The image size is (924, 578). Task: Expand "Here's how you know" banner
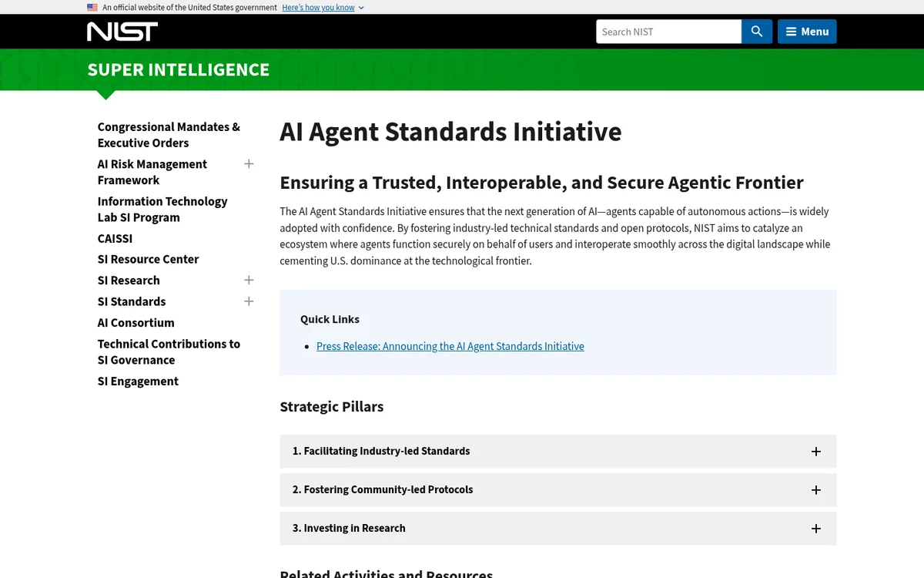pos(323,7)
